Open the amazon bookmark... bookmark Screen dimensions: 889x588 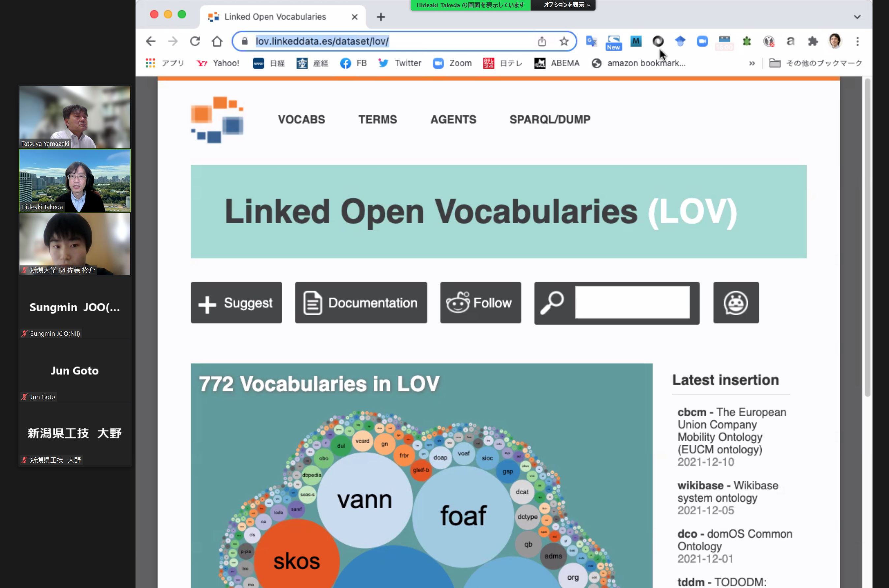tap(638, 63)
